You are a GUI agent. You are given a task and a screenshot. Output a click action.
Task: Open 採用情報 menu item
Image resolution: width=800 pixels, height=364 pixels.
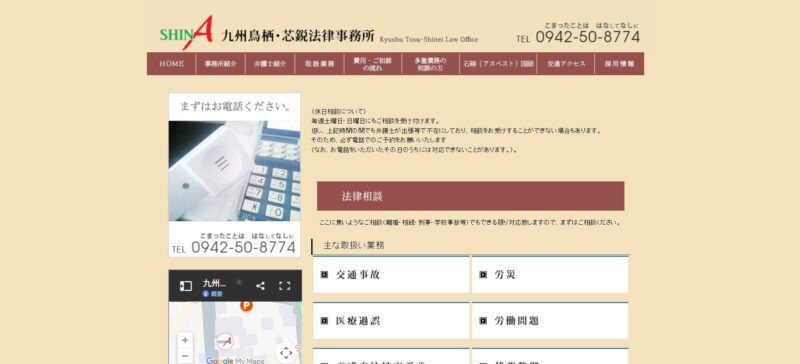click(619, 64)
